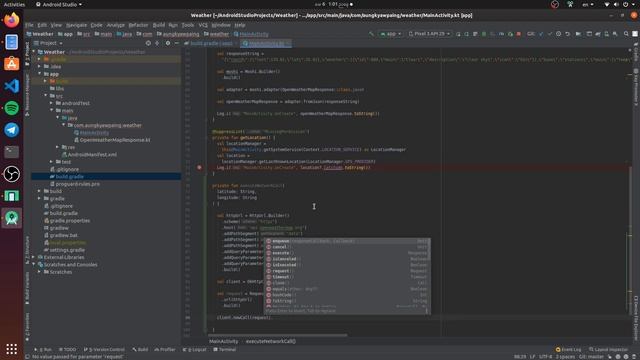Click the Git history clock icon
This screenshot has height=360, width=640.
coord(558,34)
